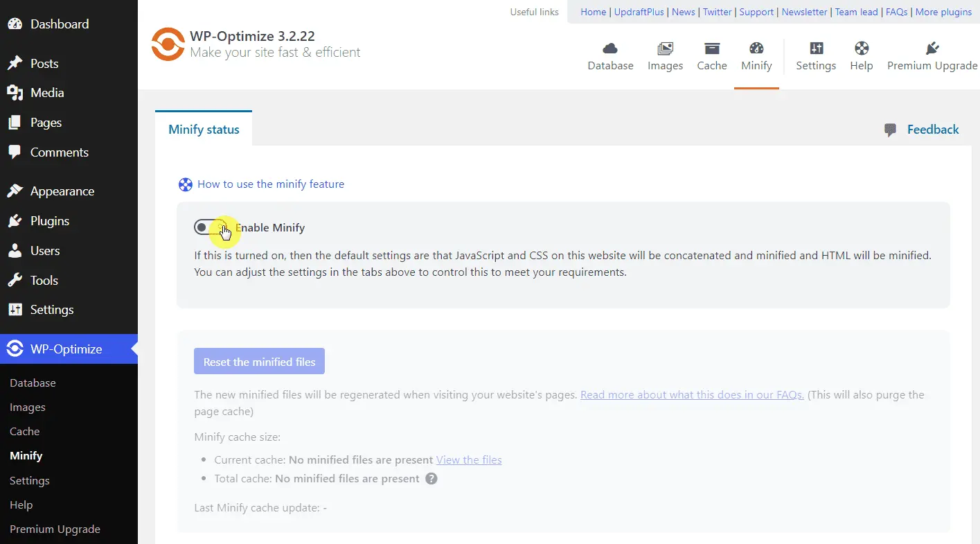Viewport: 980px width, 544px height.
Task: Click the Settings sliders icon in sidebar
Action: [15, 310]
